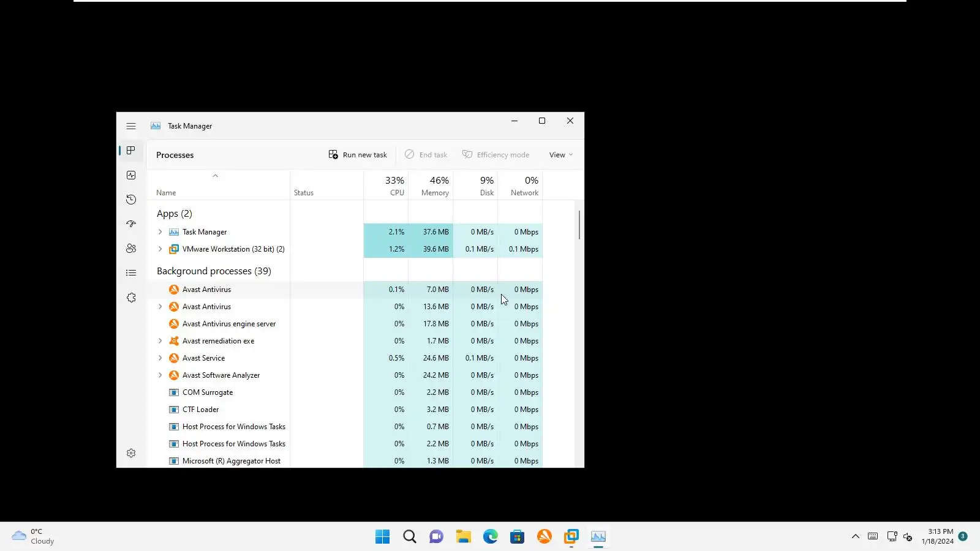Sort processes by Name column
The image size is (980, 551).
pos(166,193)
